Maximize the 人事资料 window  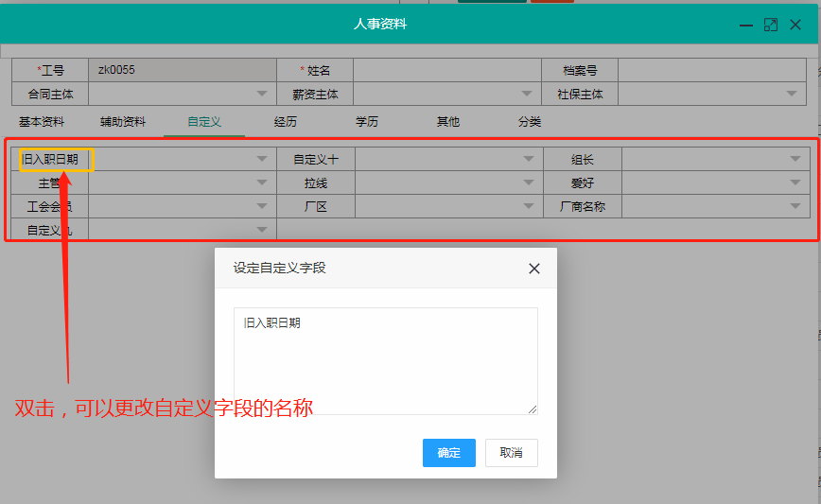[x=771, y=25]
